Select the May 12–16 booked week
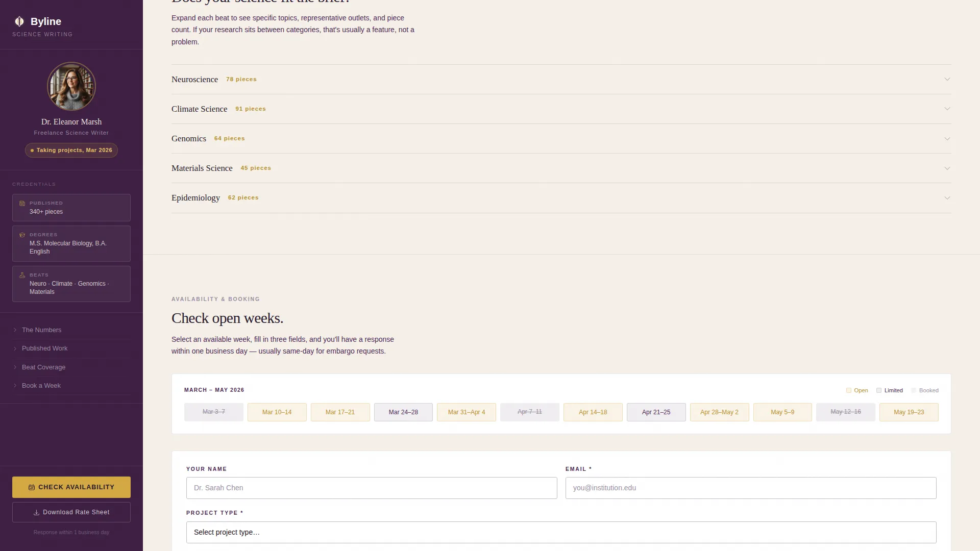980x551 pixels. pyautogui.click(x=846, y=412)
